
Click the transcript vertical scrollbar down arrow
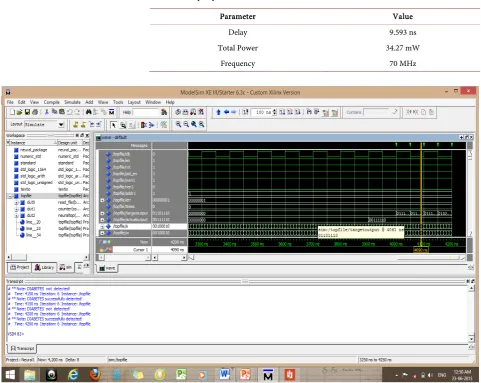pos(471,338)
